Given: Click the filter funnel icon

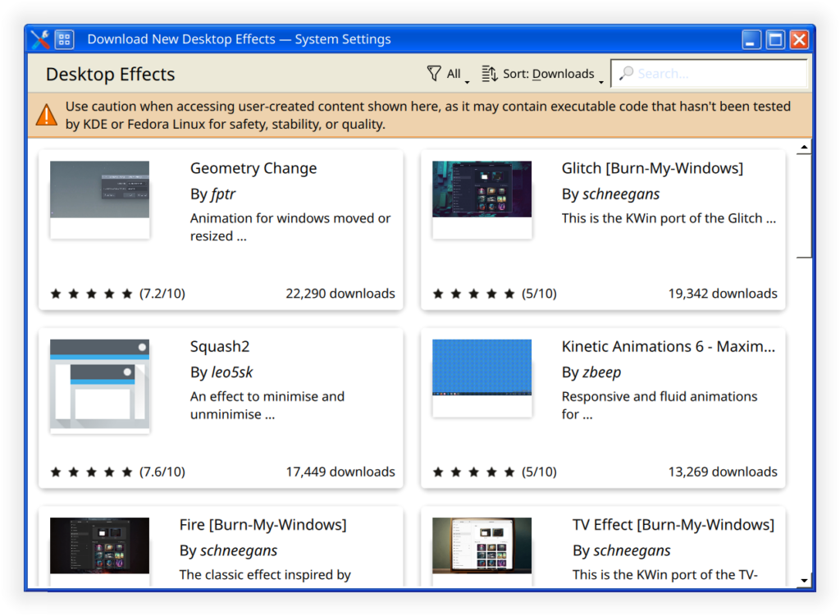Looking at the screenshot, I should [x=434, y=73].
